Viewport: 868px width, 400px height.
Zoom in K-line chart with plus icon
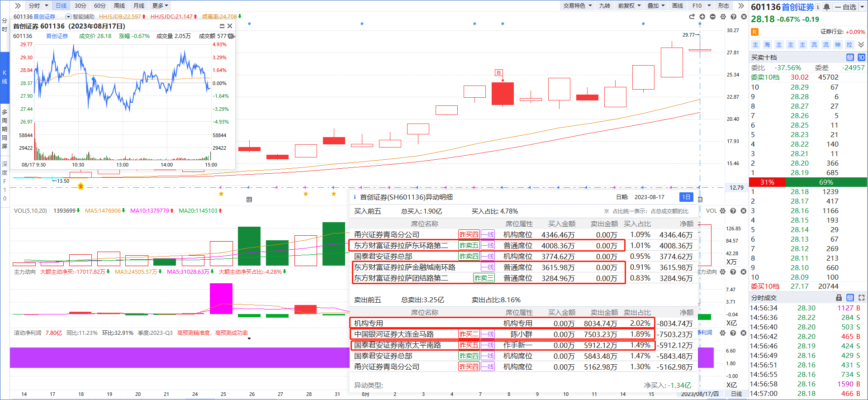point(702,17)
